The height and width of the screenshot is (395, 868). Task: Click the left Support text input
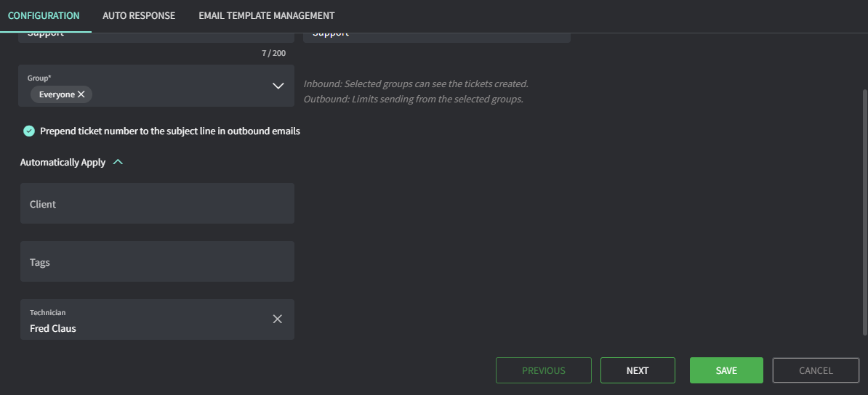[156, 35]
